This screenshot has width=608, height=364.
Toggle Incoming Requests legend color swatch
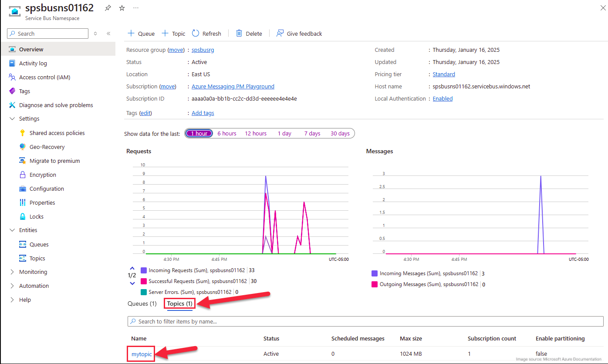click(144, 270)
